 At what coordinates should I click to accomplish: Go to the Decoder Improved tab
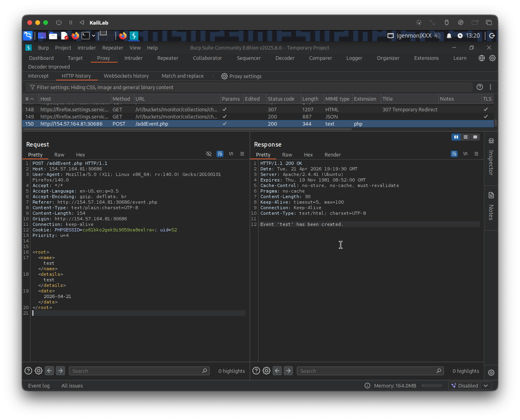pyautogui.click(x=49, y=67)
